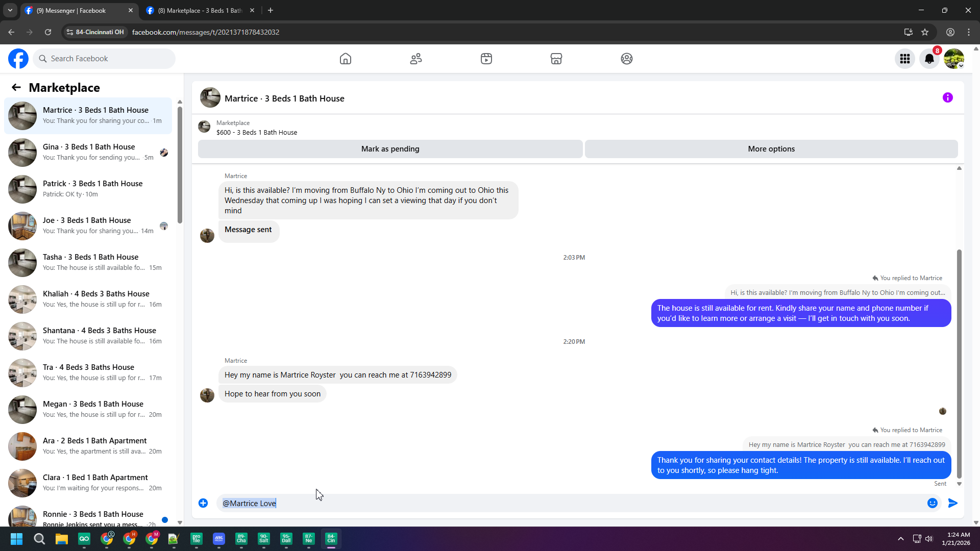Open the Marketplace storefront icon
This screenshot has width=980, height=551.
click(556, 59)
